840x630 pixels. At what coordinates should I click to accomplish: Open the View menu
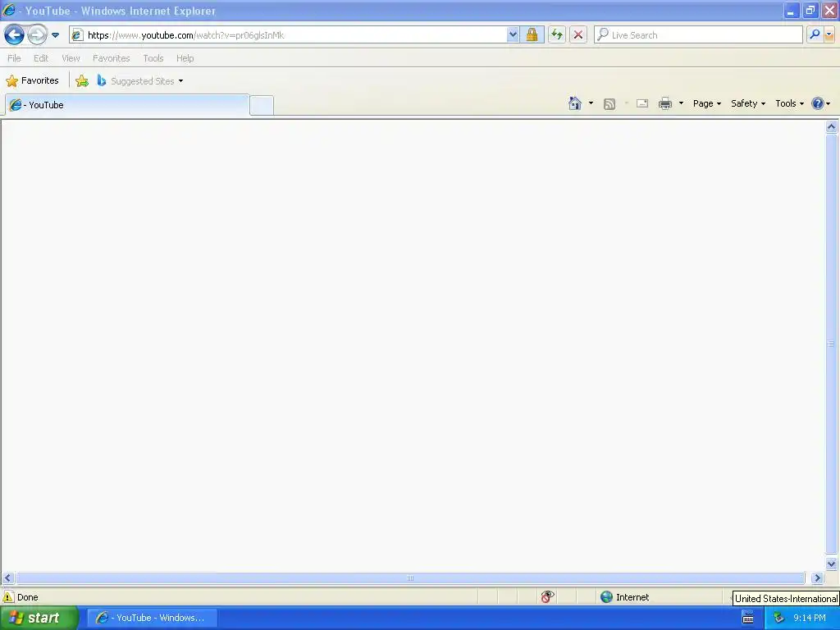coord(71,58)
